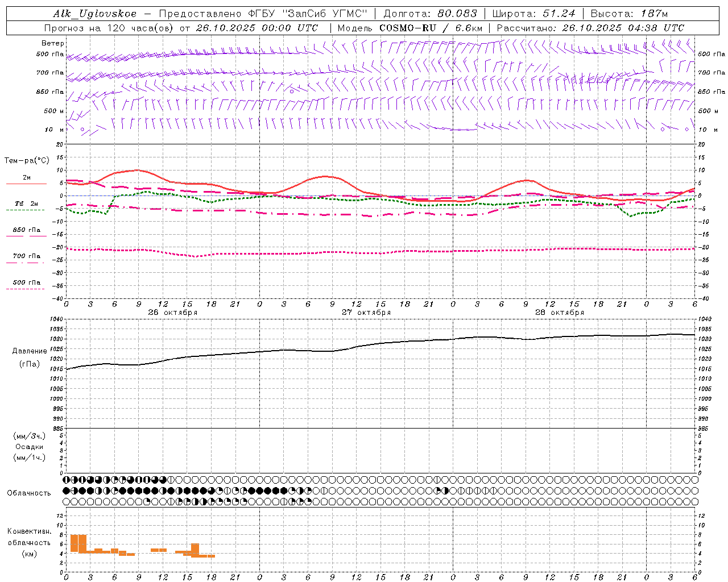Select the ФГБУ "ЗапСиб УГМС" provider text
Viewport: 728px width, 582px height.
click(308, 14)
